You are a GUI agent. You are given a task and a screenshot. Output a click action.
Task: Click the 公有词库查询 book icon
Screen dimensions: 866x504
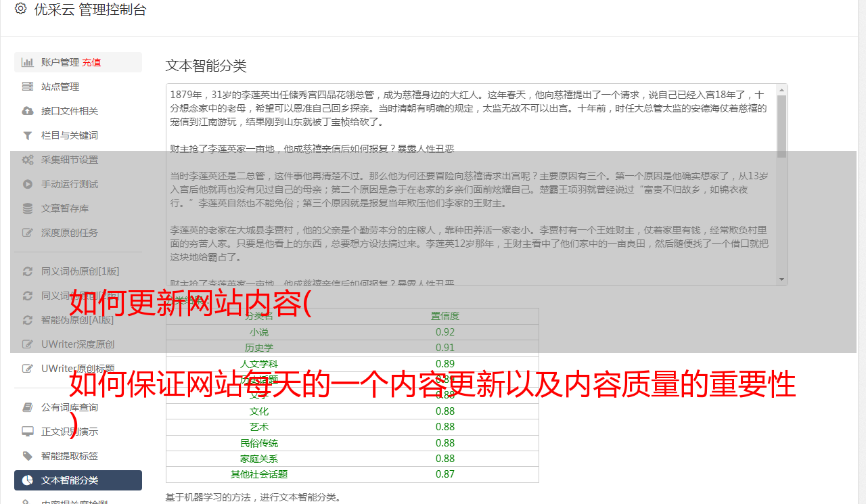point(28,407)
